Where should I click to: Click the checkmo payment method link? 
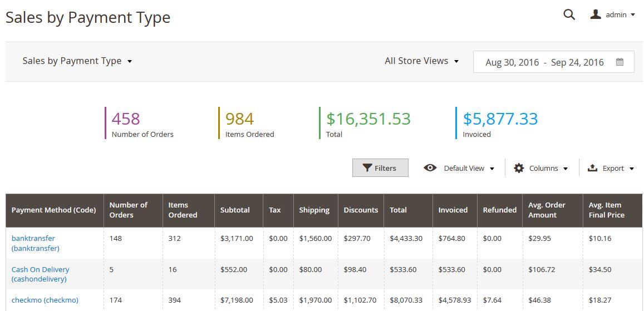(45, 300)
